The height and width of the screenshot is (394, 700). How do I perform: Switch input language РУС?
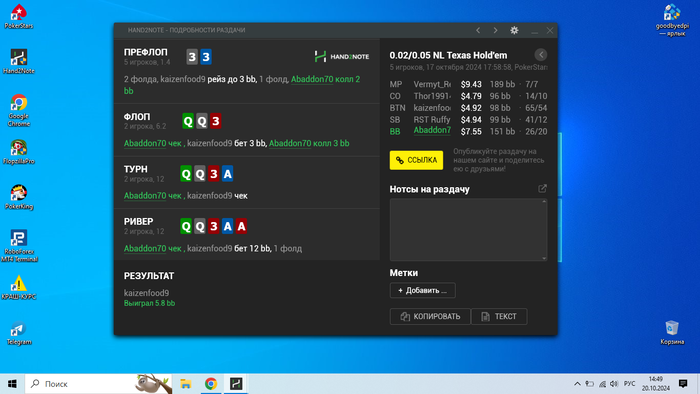pos(629,384)
